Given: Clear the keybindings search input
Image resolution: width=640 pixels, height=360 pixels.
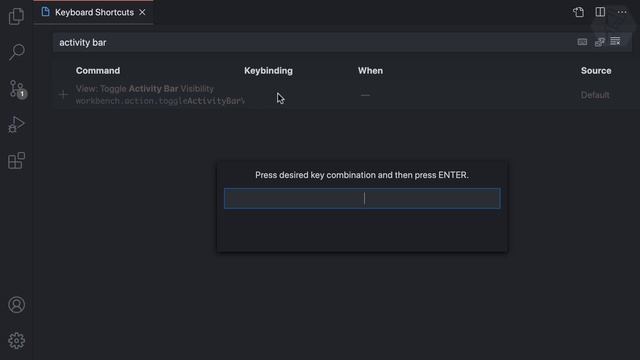Looking at the screenshot, I should (615, 41).
